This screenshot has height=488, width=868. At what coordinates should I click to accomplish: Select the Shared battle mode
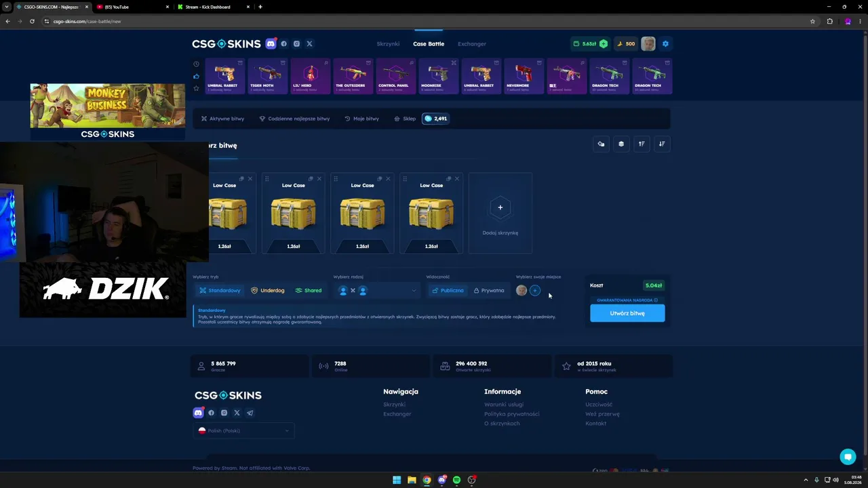coord(308,291)
